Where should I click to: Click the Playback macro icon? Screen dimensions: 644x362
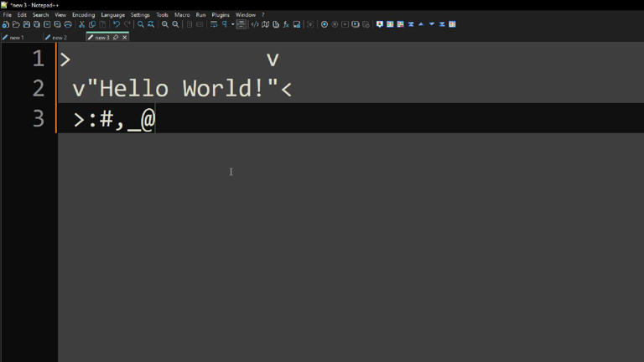[x=345, y=24]
